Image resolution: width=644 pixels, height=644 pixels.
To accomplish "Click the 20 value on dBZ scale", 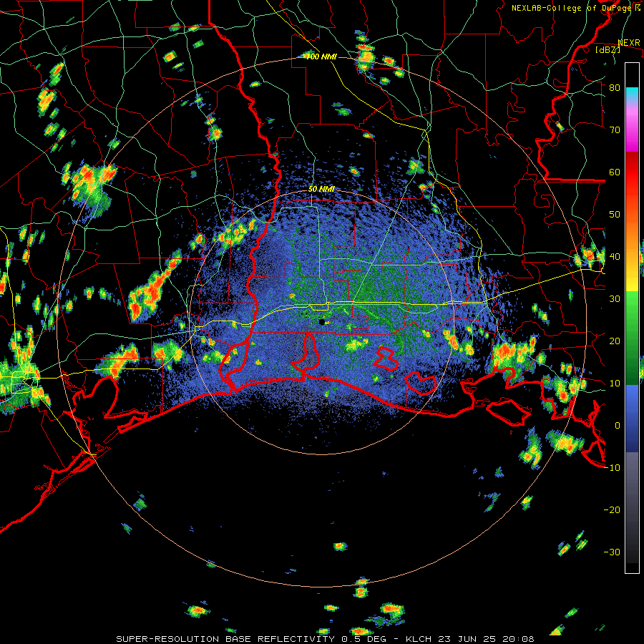I will pos(615,341).
